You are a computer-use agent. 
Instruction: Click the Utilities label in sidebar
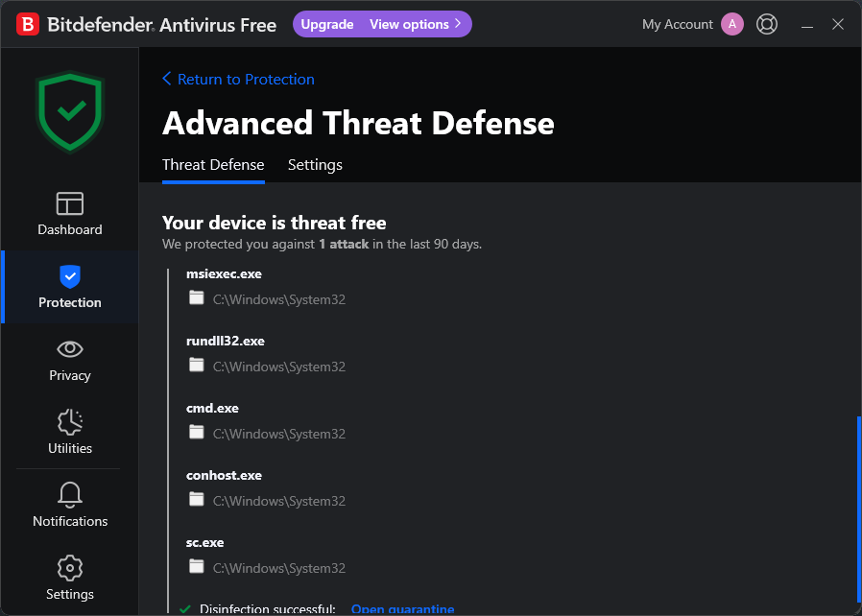tap(70, 448)
